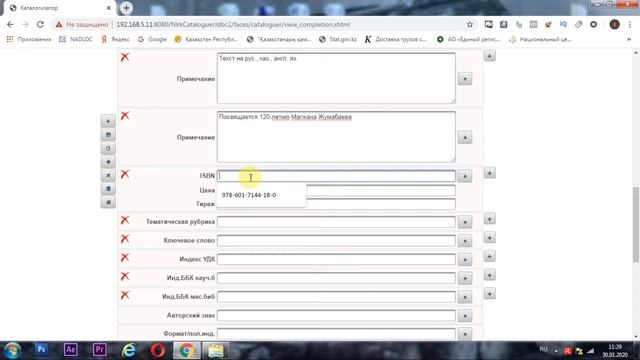Remove the Индекс УДК row with red X
This screenshot has width=640, height=360.
pos(125,258)
